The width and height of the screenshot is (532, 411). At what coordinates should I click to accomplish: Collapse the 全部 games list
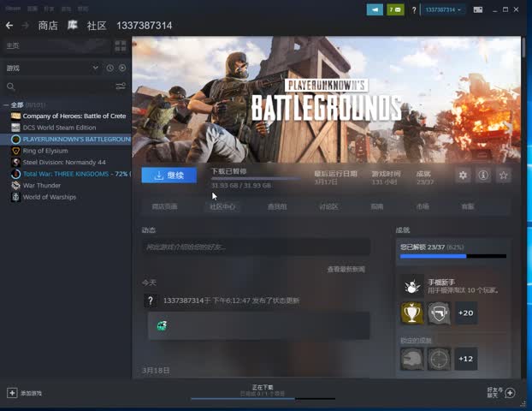6,105
